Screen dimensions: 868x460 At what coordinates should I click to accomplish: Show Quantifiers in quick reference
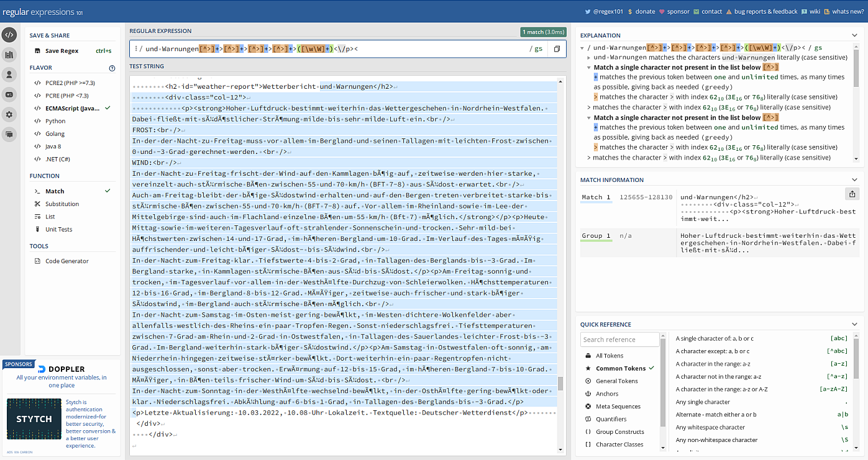620,419
